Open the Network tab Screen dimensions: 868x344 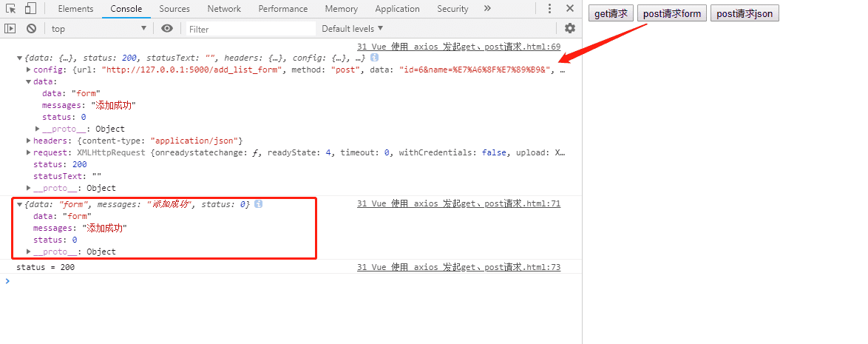[x=224, y=9]
